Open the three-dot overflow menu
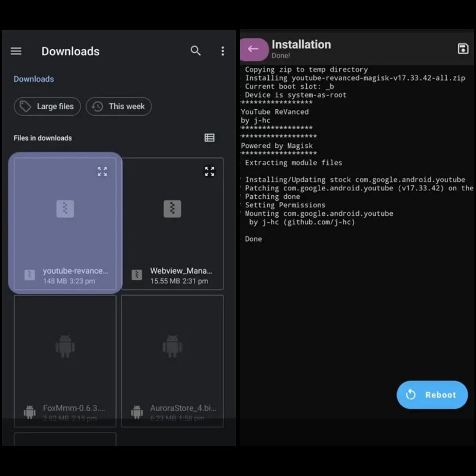 [x=223, y=51]
